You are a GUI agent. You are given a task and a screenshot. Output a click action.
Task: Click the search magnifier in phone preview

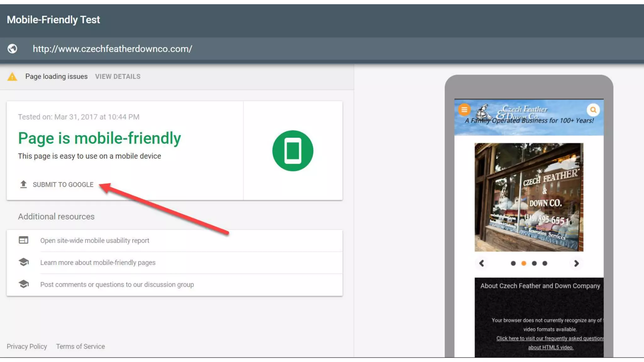[x=593, y=110]
